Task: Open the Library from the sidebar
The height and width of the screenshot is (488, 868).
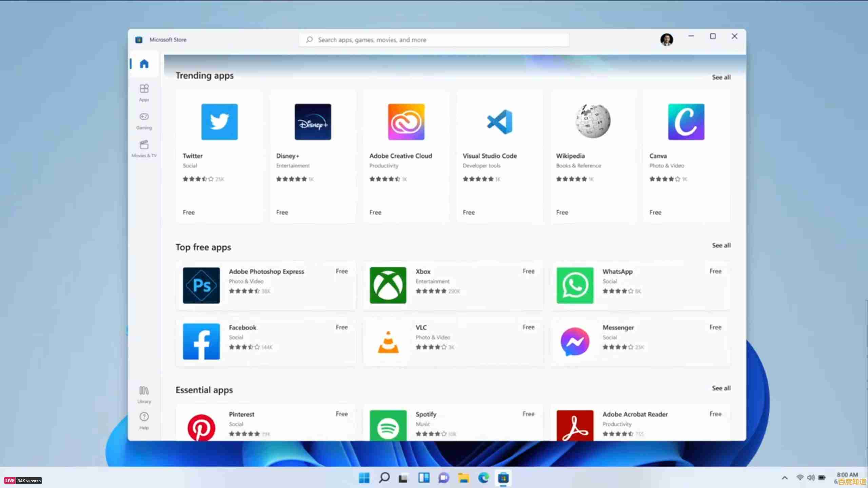Action: click(144, 394)
